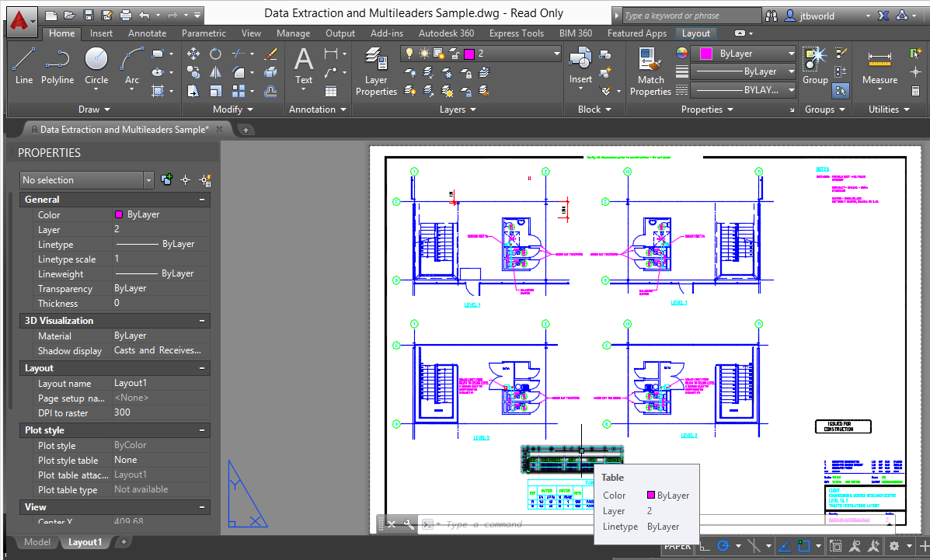Click the magenta swatch in ribbon color dropdown
The width and height of the screenshot is (930, 560).
point(705,54)
